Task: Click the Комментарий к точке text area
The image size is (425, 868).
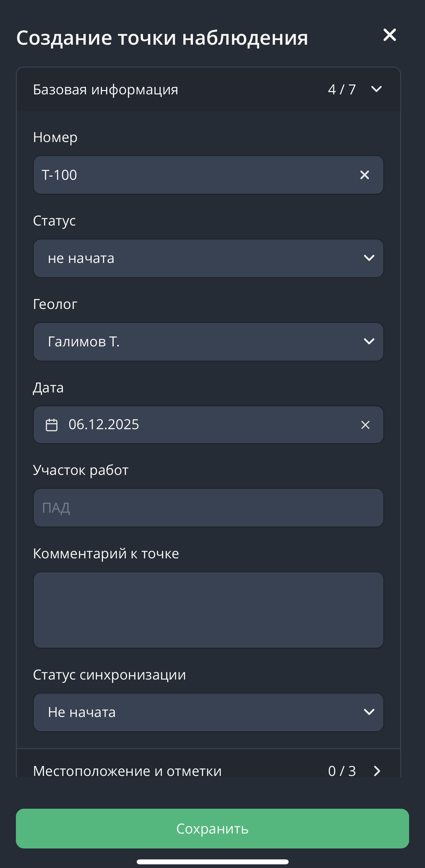Action: pos(208,610)
